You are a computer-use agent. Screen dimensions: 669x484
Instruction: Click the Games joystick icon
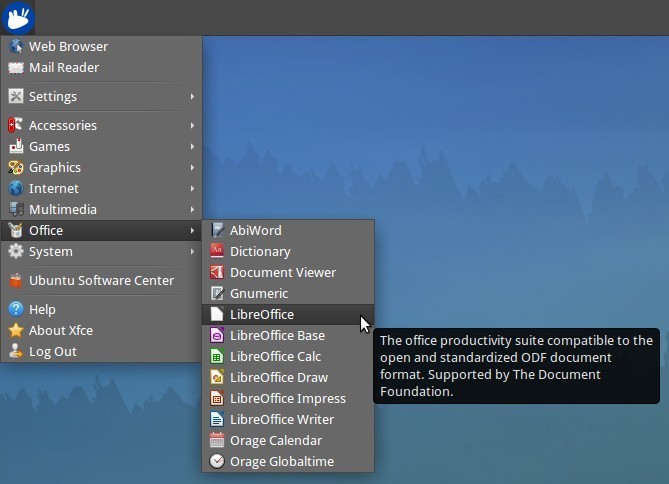16,146
